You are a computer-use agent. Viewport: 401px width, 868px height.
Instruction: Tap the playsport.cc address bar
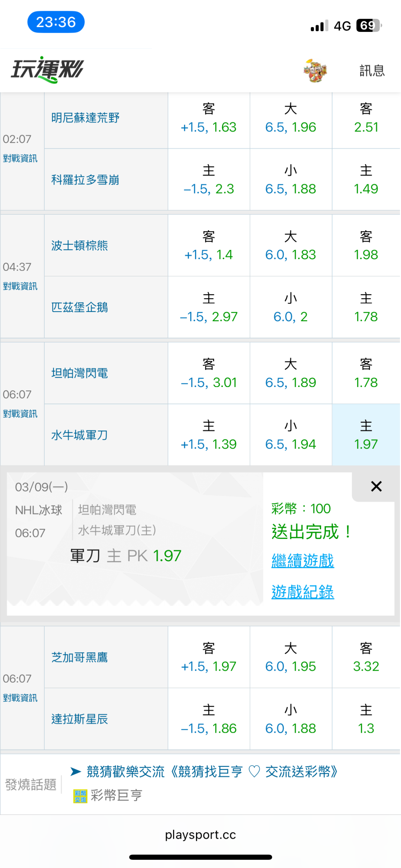[200, 835]
